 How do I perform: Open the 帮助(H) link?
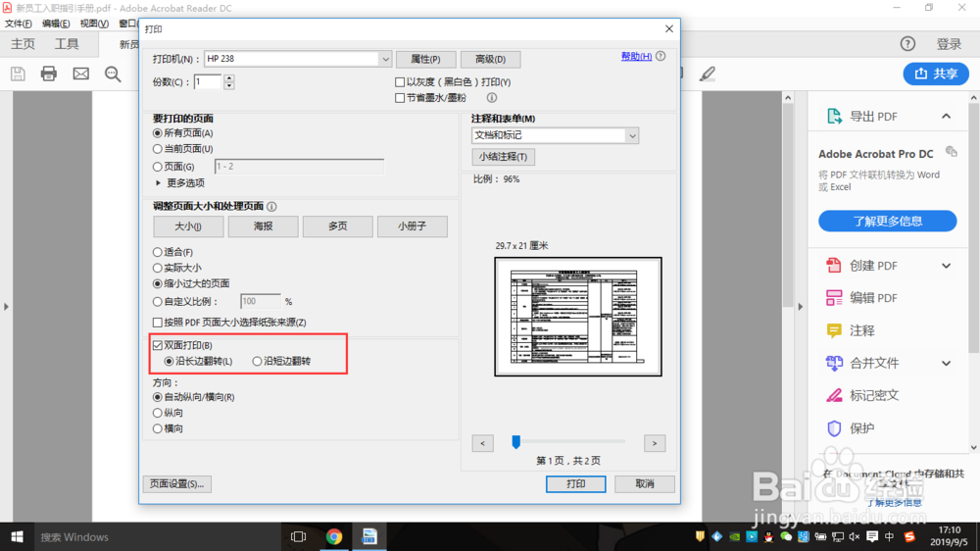click(636, 56)
